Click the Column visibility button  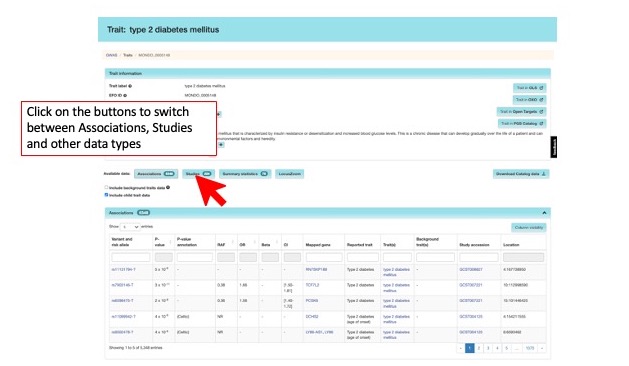point(528,228)
